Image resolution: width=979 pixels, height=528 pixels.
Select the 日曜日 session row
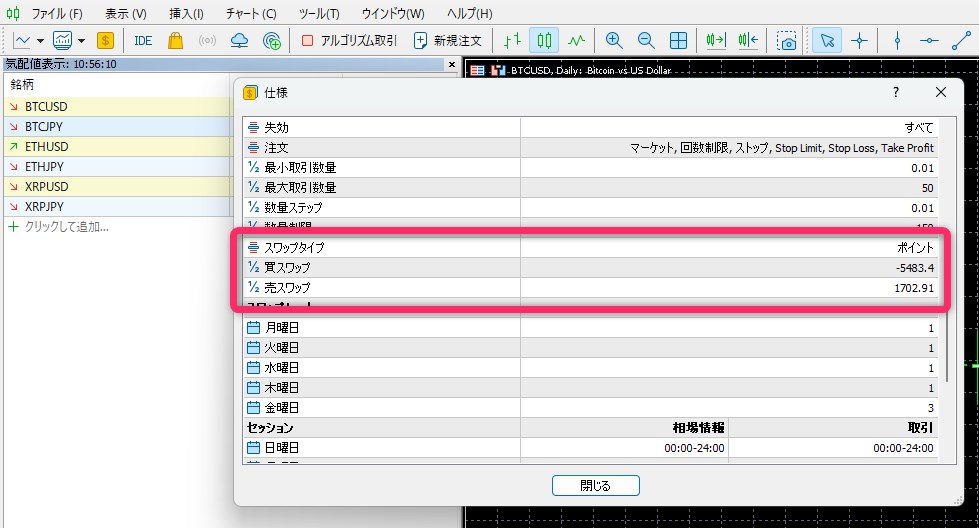(591, 447)
